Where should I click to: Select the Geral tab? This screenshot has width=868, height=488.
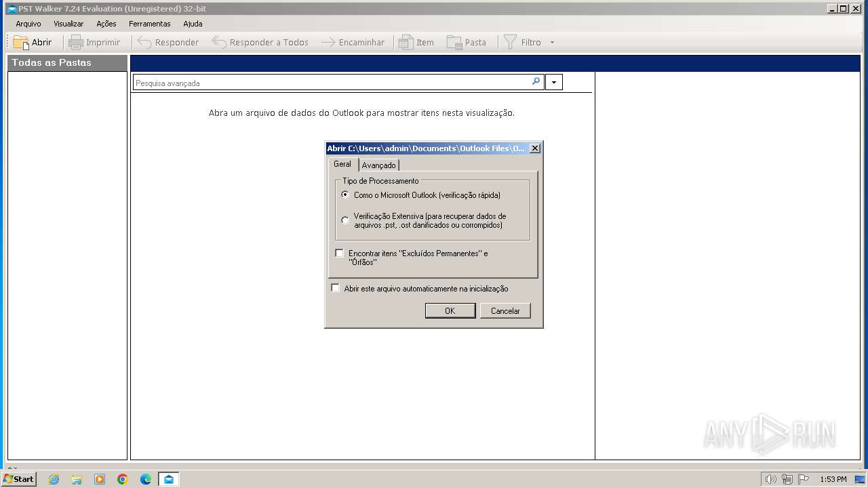click(x=342, y=164)
